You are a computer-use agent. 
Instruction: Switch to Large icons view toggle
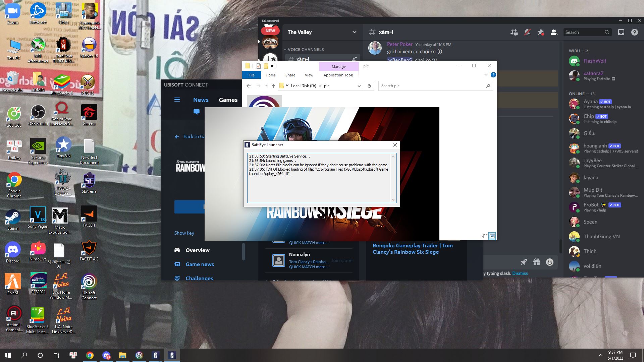click(492, 236)
